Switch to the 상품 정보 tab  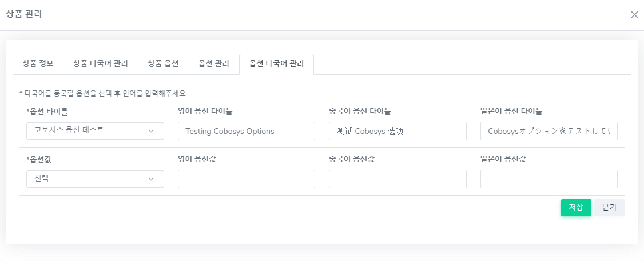pyautogui.click(x=38, y=63)
